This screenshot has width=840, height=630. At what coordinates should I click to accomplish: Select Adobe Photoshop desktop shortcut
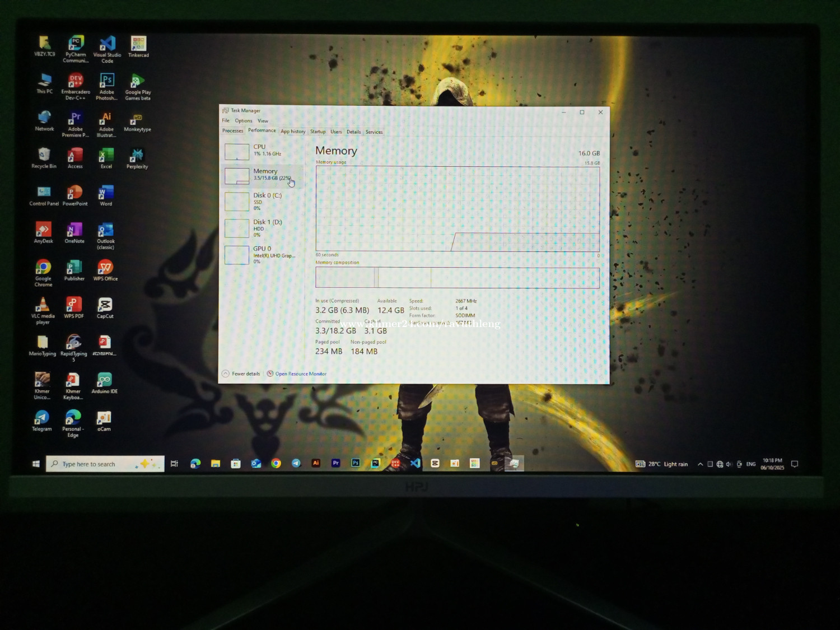coord(106,87)
